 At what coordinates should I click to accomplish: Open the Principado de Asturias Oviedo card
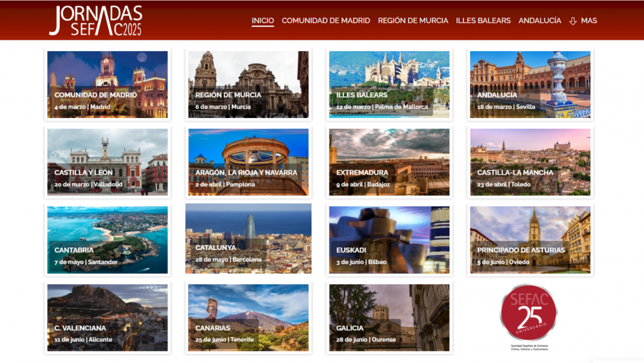click(530, 240)
